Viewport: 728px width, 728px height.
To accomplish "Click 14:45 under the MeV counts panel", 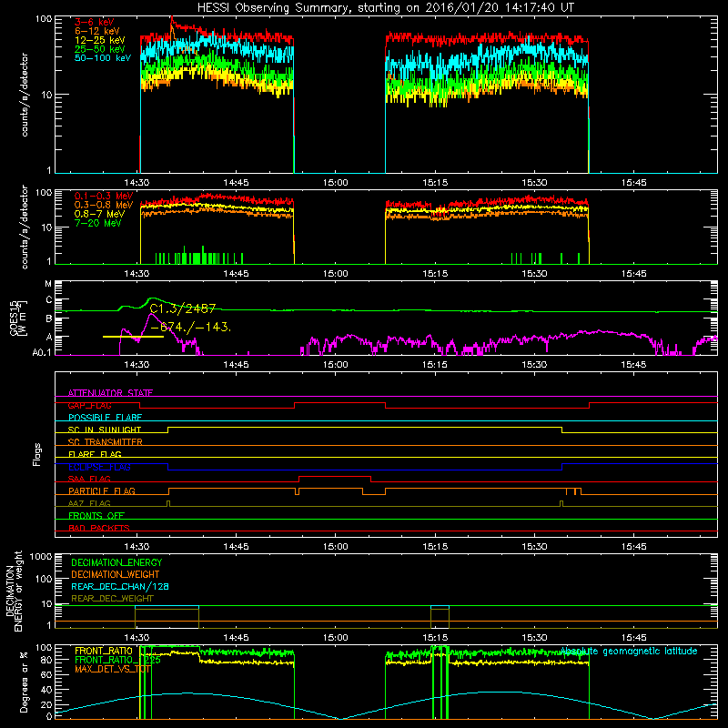I will (x=236, y=274).
